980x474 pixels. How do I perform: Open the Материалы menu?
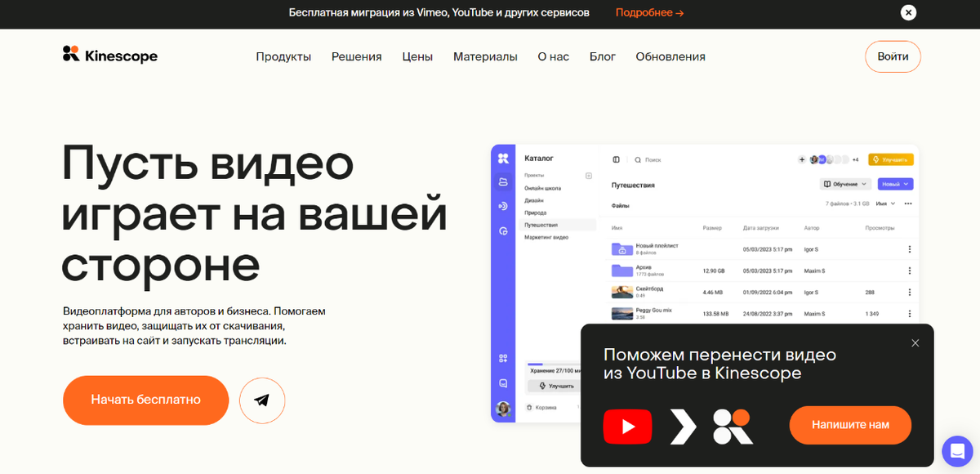(x=485, y=56)
